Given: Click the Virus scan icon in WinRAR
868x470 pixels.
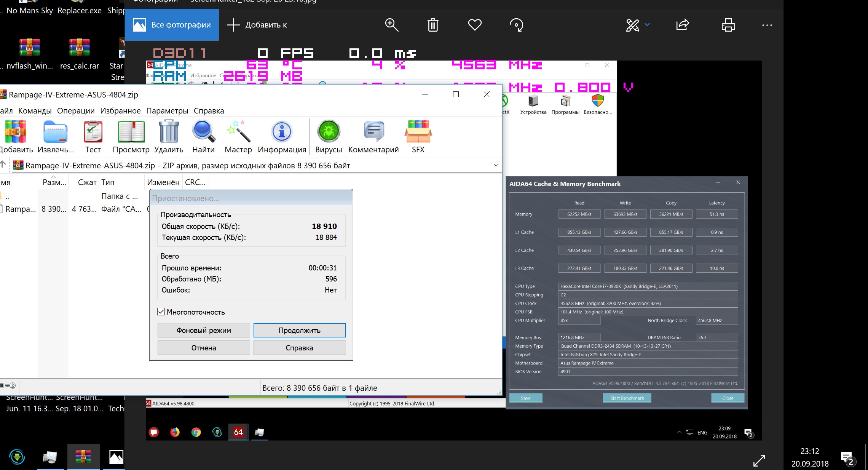Looking at the screenshot, I should click(x=329, y=132).
